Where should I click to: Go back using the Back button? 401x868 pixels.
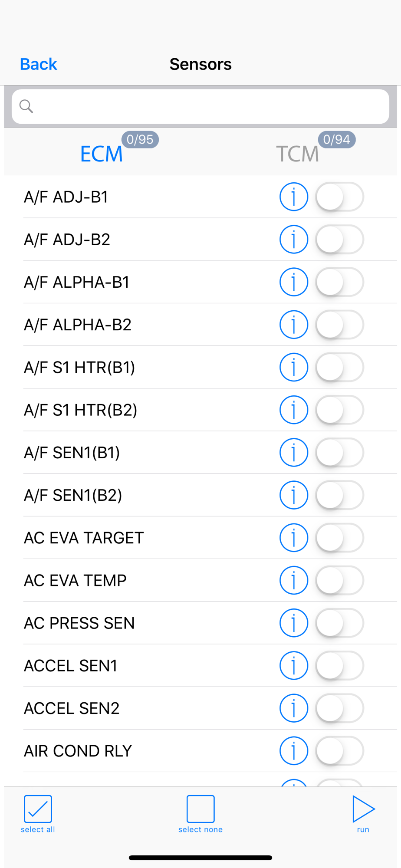[x=39, y=64]
